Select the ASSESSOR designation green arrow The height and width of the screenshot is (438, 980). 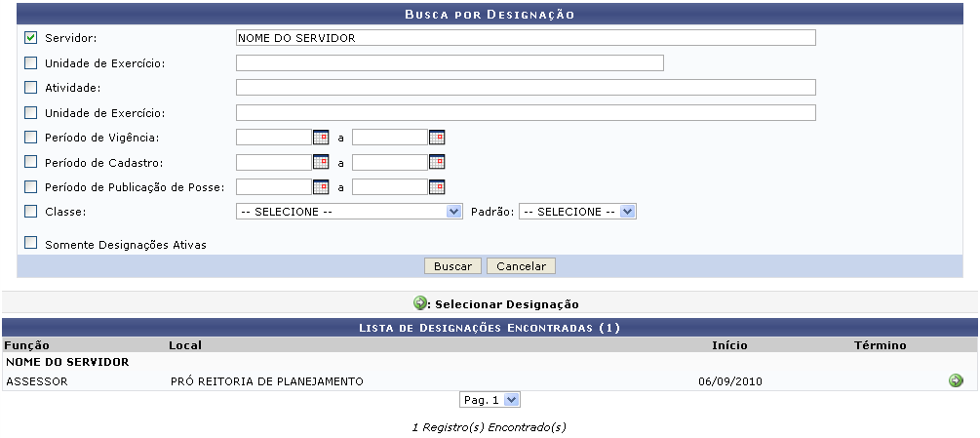pos(956,380)
